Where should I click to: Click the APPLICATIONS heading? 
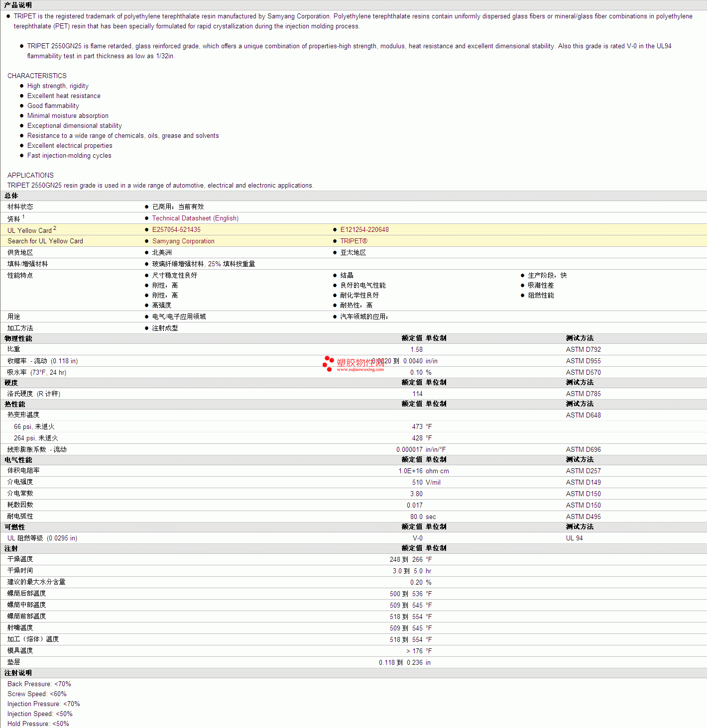pos(30,175)
